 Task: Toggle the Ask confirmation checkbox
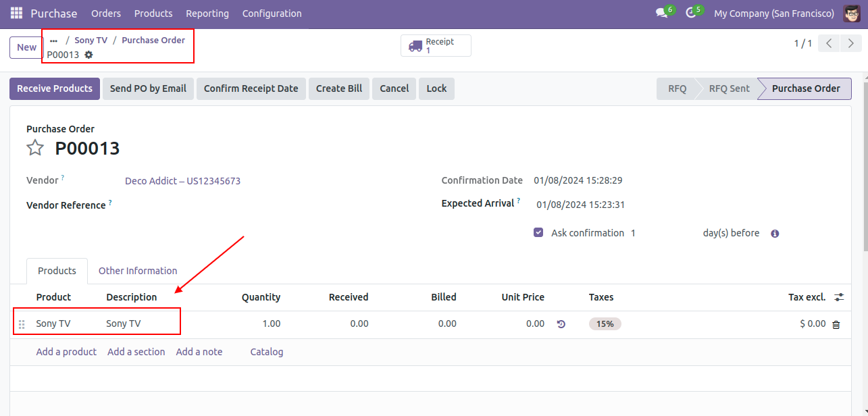(x=538, y=233)
